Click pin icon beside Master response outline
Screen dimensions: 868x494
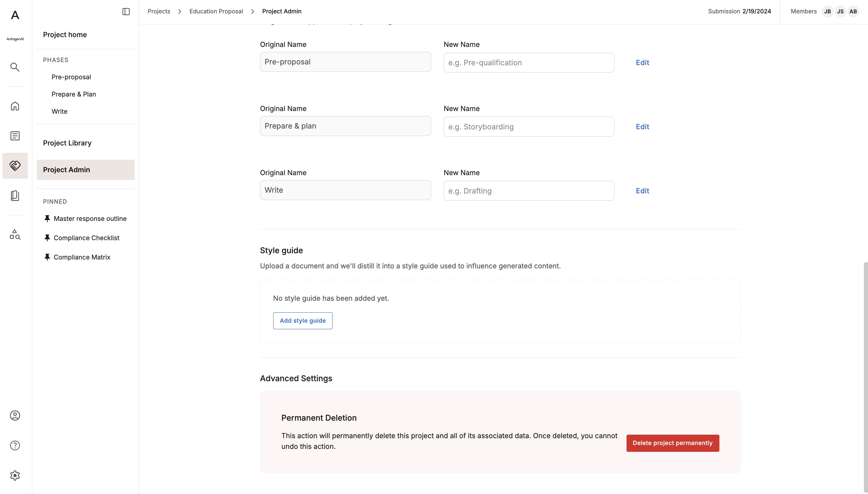pos(47,218)
